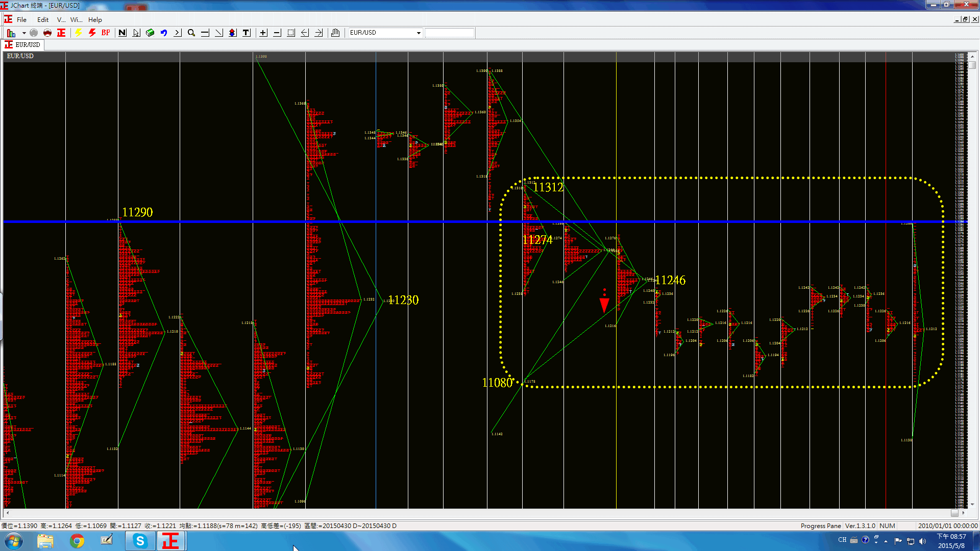Click the plus zoom-in icon

[263, 33]
